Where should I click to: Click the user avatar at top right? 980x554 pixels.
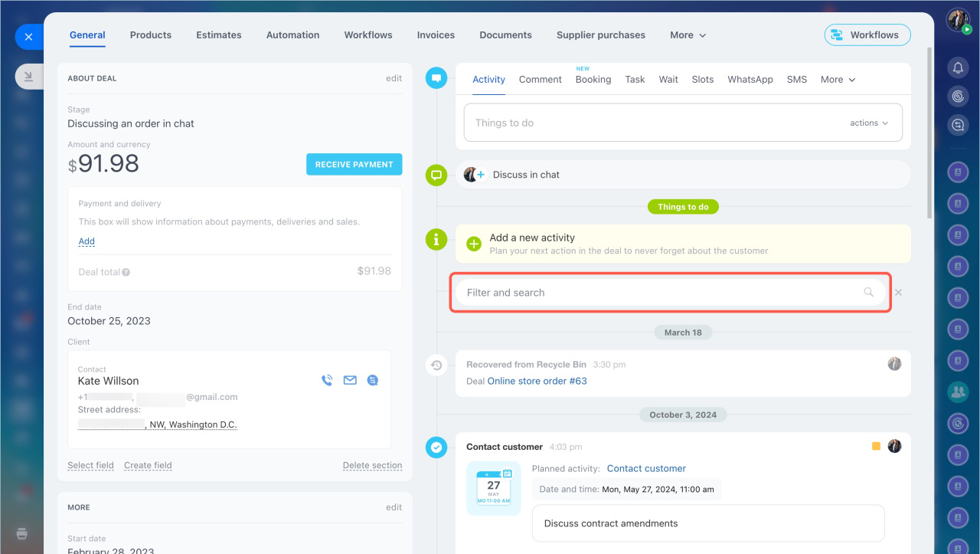pos(958,21)
